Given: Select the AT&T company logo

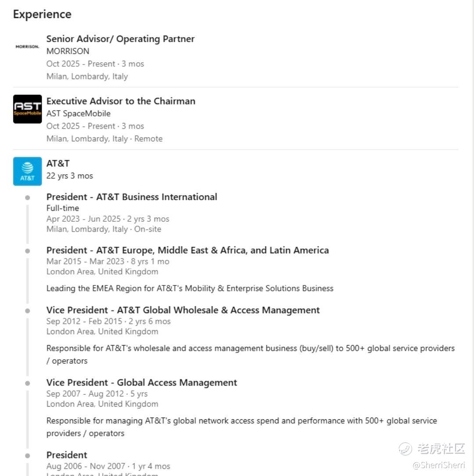Looking at the screenshot, I should (27, 171).
